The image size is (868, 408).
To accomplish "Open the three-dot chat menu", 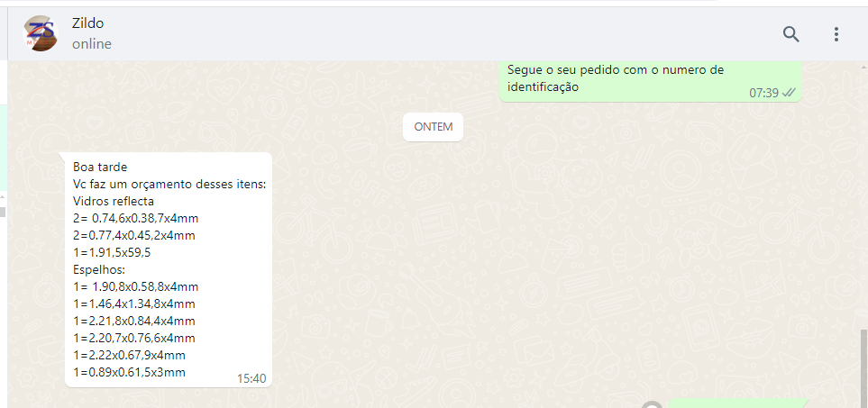I will coord(836,34).
